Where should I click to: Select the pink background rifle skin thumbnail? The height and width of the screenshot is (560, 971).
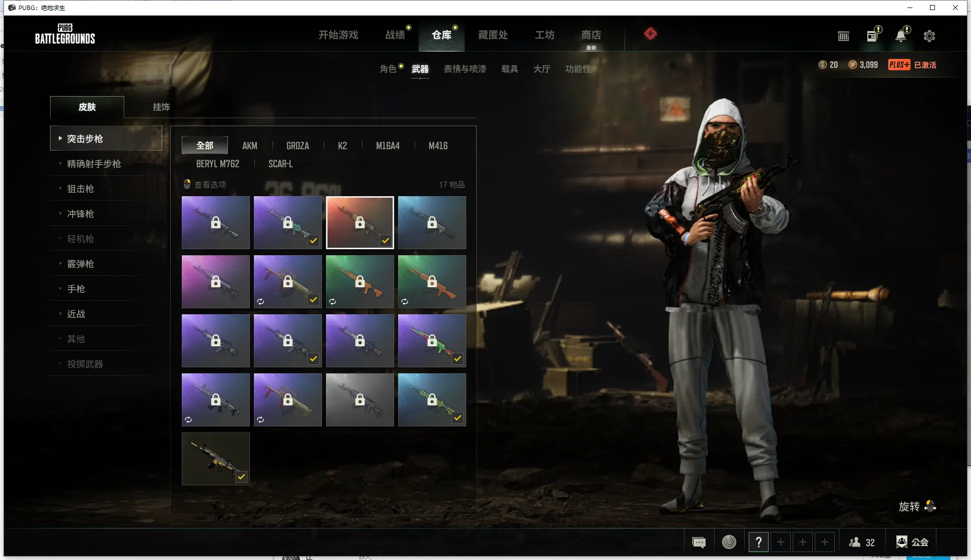click(x=216, y=282)
